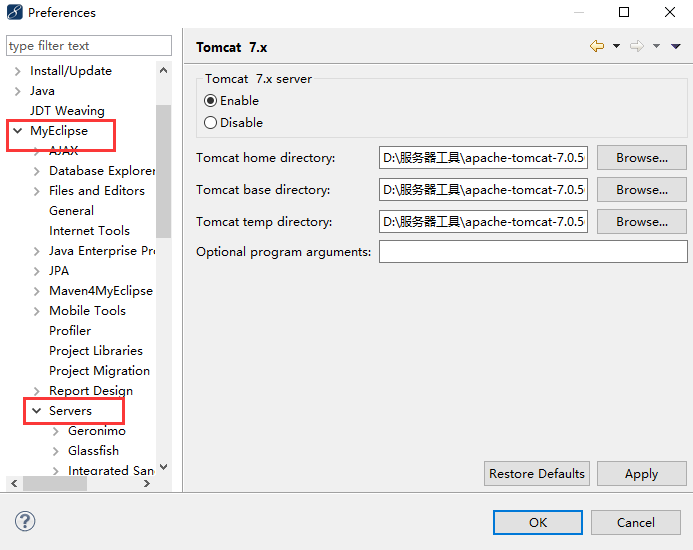Select Profiler in the tree
693x550 pixels.
(70, 331)
